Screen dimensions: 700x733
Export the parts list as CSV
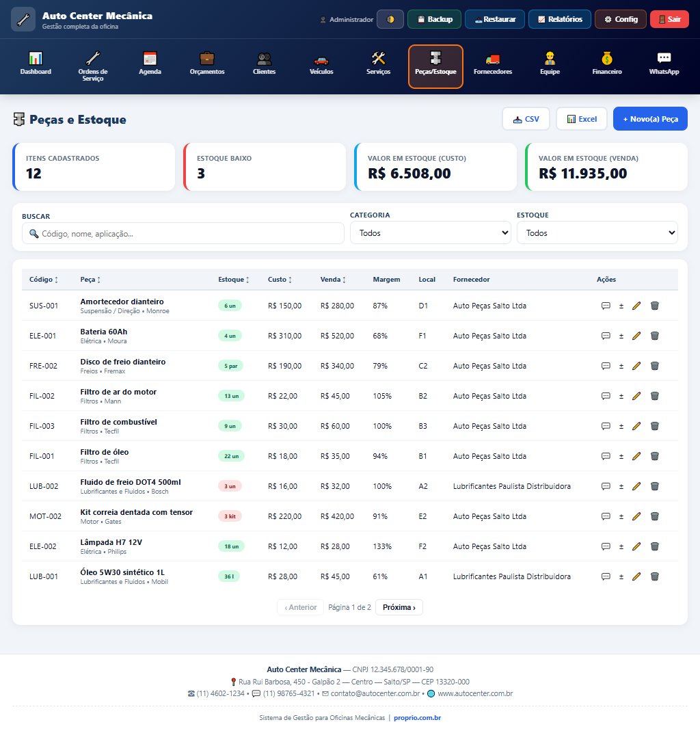click(526, 119)
